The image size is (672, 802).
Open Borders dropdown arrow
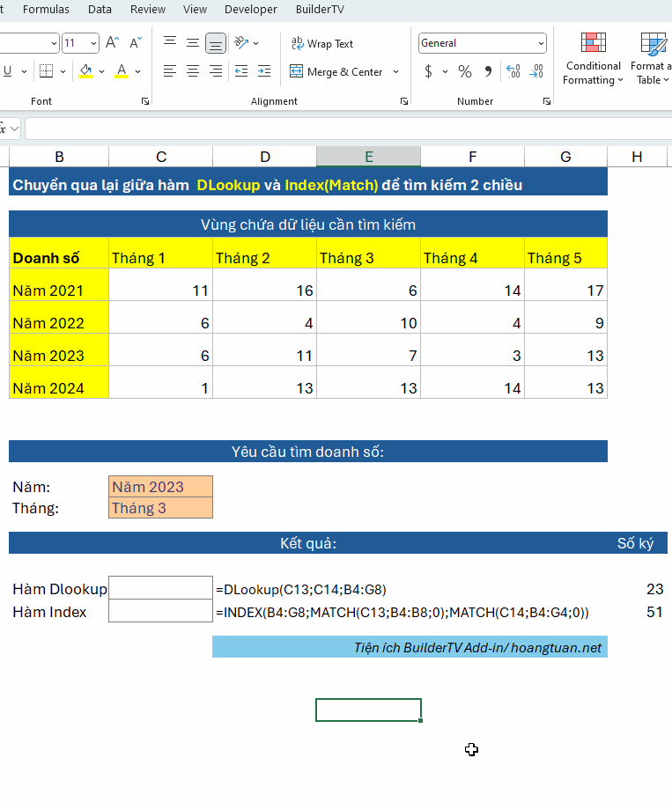pyautogui.click(x=63, y=71)
